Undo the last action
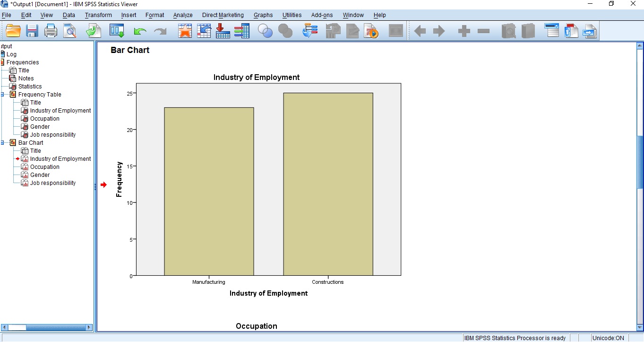Screen dimensions: 644x342 (140, 31)
